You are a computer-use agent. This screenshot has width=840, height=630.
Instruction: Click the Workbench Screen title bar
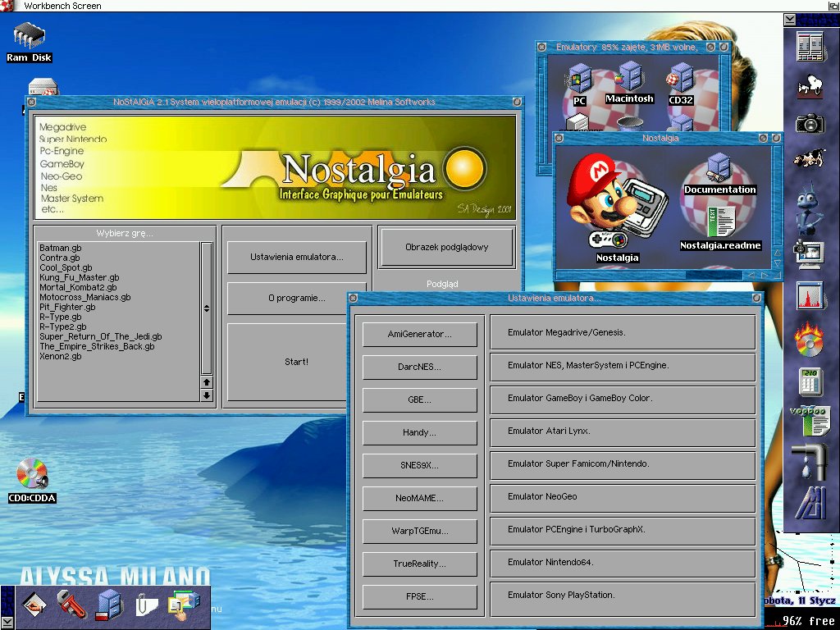pyautogui.click(x=420, y=6)
